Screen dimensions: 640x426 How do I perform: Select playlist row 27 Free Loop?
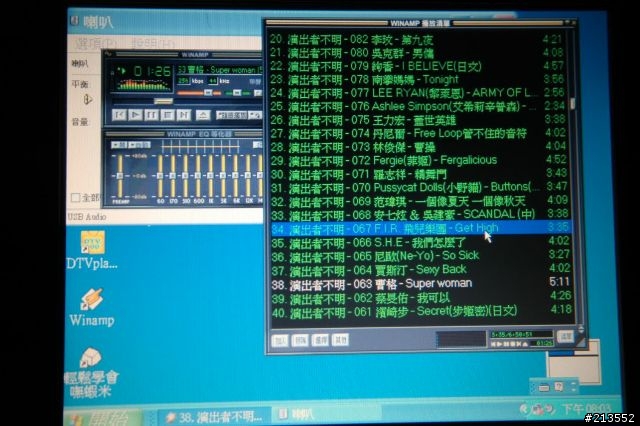tap(417, 133)
